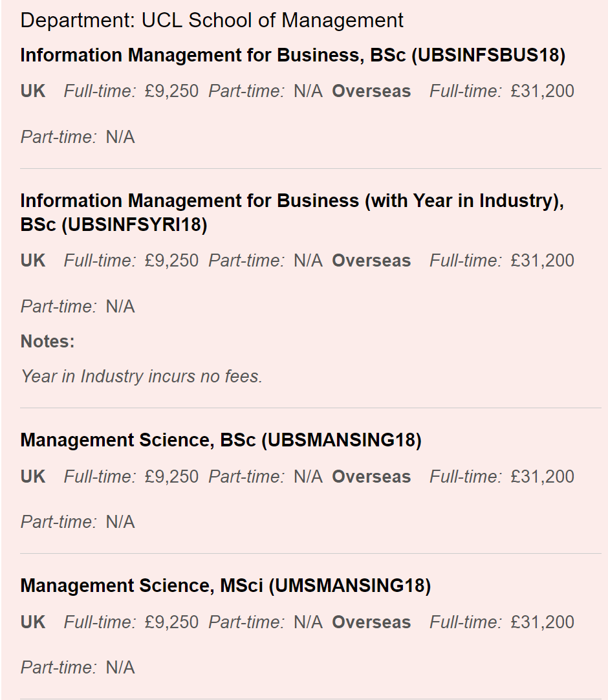Click £9,250 UK fee in Year in Industry row
Image resolution: width=608 pixels, height=700 pixels.
pos(171,261)
